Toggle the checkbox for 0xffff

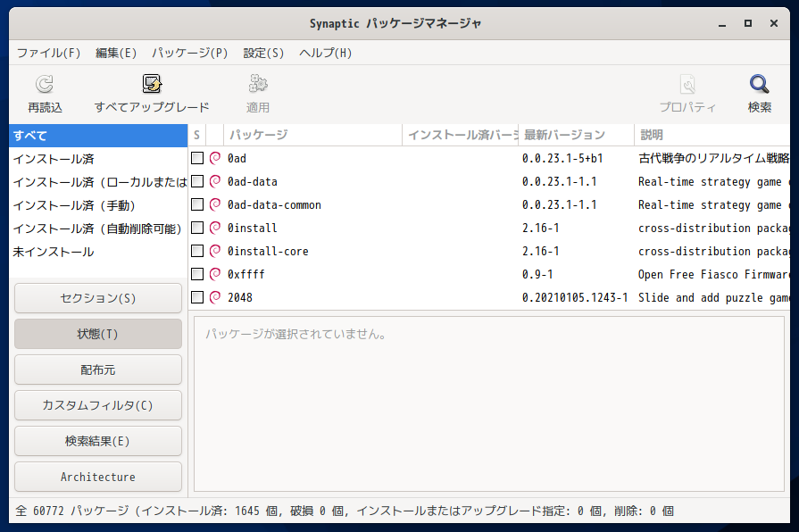(197, 274)
